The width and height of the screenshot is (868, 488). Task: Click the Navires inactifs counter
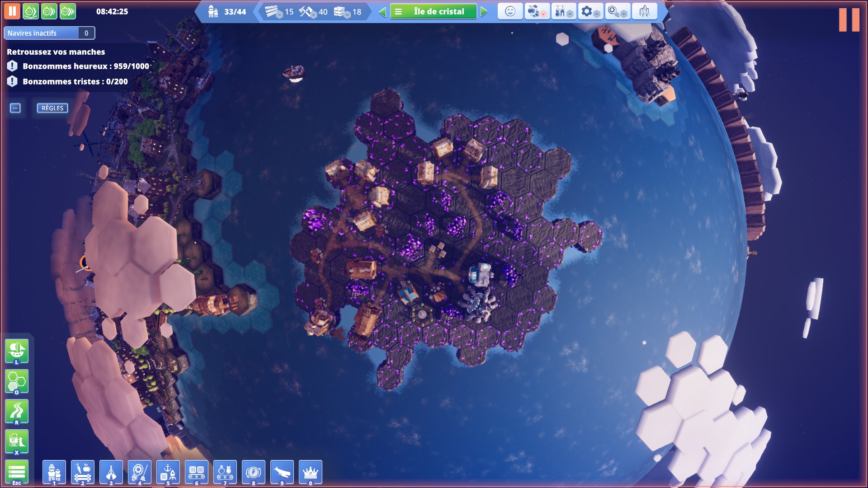(x=49, y=33)
